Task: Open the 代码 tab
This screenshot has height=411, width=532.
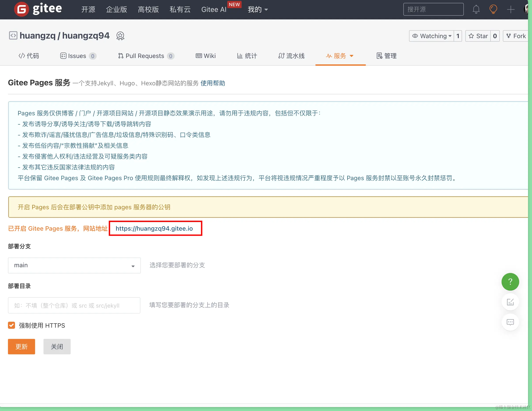Action: (x=29, y=56)
